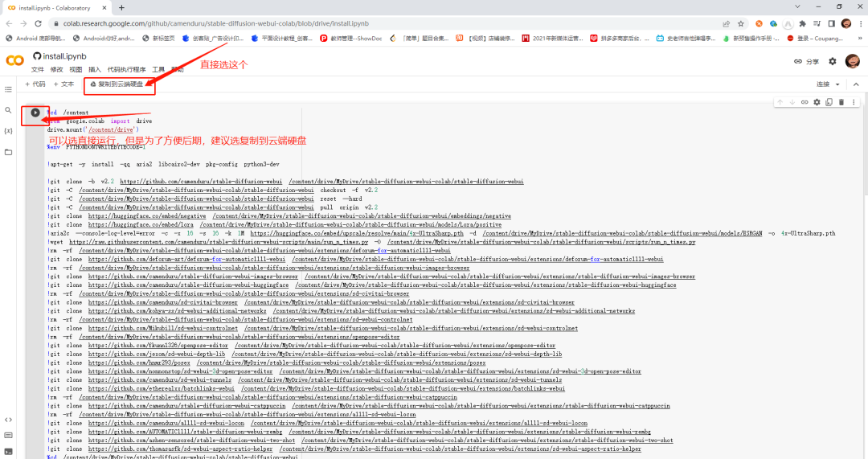This screenshot has width=868, height=459.
Task: Select the install.ipynb Colaboratory tab
Action: pos(55,8)
